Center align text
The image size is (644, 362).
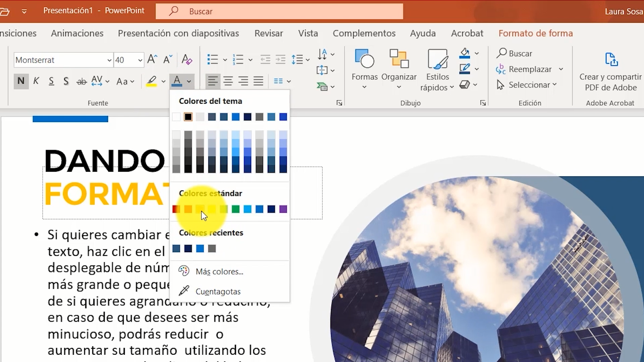(228, 81)
